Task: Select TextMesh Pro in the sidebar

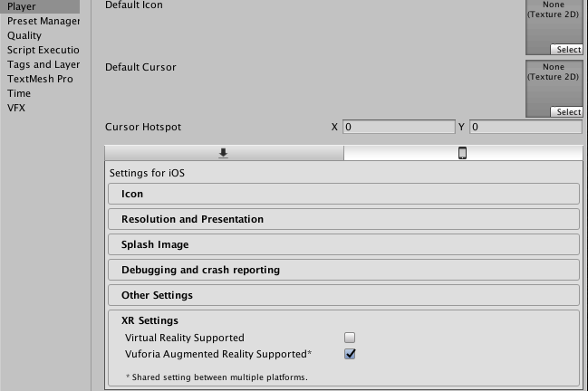Action: pyautogui.click(x=40, y=79)
